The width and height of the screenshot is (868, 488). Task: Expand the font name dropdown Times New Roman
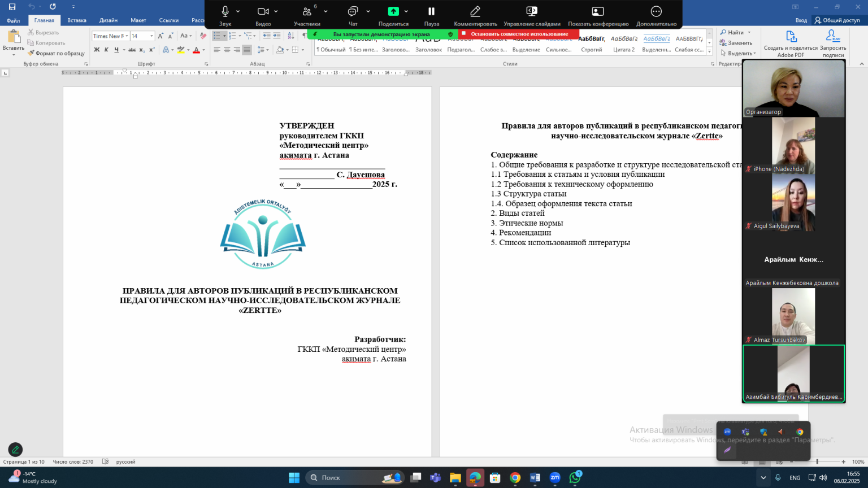(127, 36)
